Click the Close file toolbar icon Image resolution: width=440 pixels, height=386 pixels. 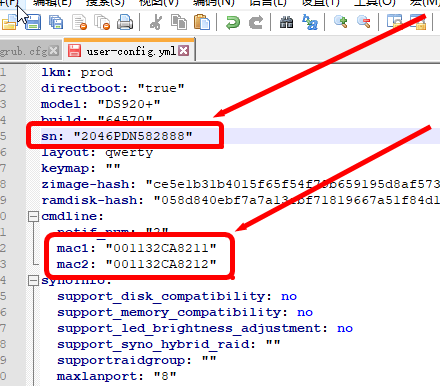coord(79,22)
